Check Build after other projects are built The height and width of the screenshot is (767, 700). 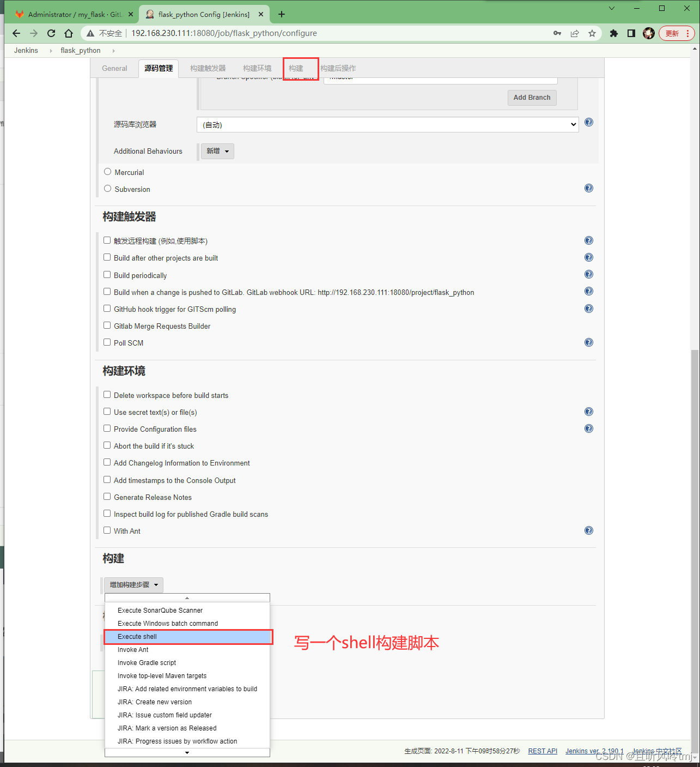click(107, 257)
